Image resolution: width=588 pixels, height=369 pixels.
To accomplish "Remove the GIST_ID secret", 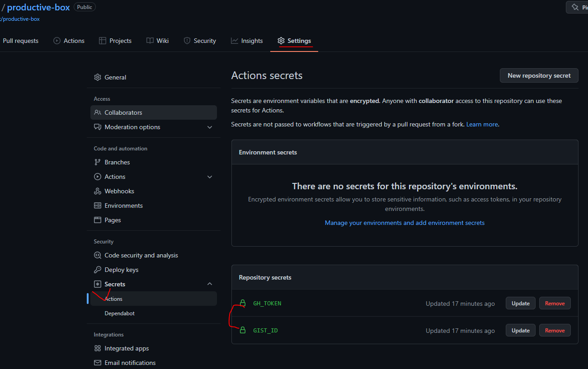I will [555, 330].
